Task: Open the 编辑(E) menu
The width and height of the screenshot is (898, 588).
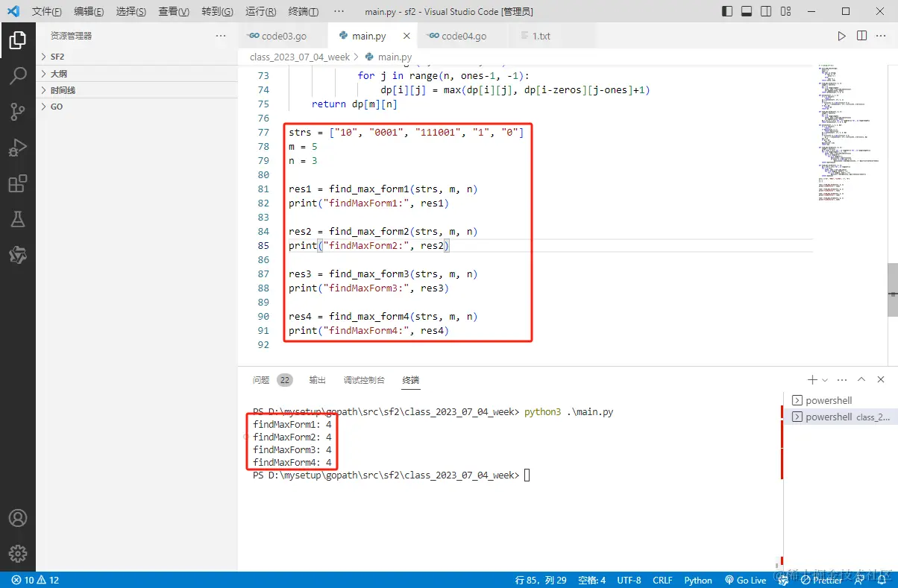Action: pos(89,12)
